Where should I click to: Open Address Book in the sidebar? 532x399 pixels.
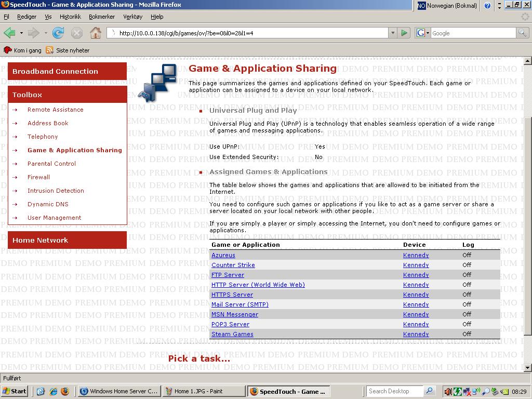pos(48,123)
